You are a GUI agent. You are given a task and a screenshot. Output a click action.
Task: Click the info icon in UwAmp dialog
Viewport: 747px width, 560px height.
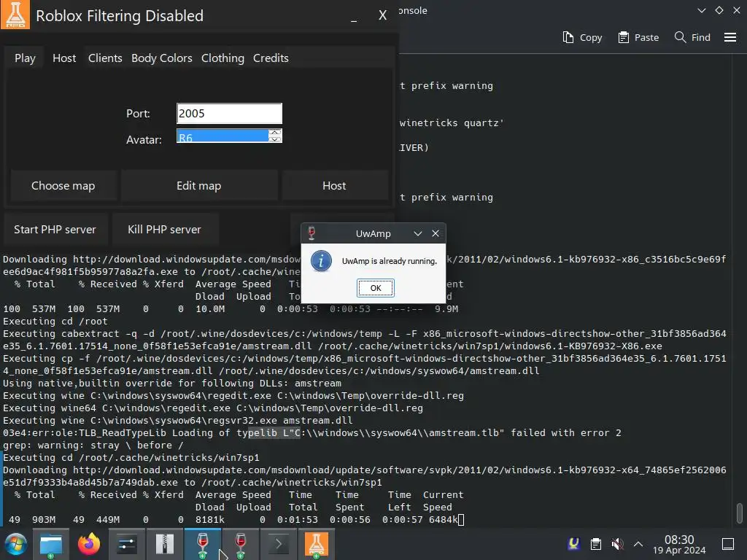321,262
